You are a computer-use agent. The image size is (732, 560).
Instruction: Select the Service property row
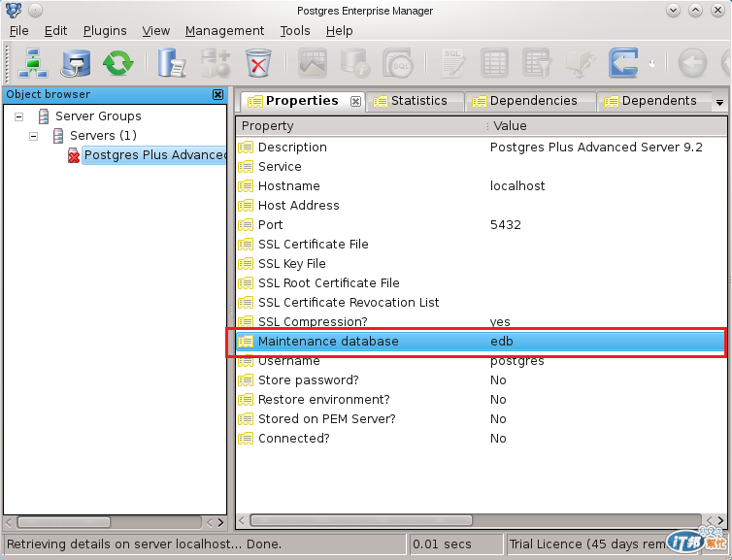(x=481, y=167)
